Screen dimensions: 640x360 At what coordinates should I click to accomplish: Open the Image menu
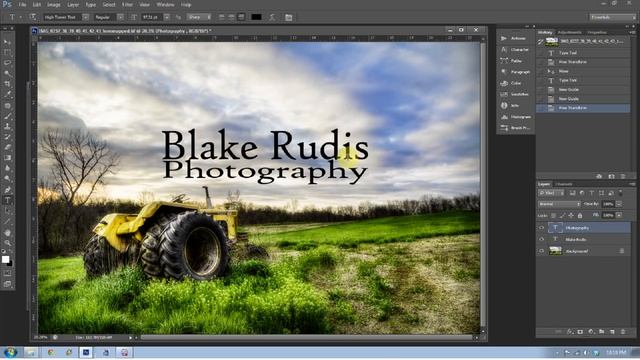pos(53,4)
